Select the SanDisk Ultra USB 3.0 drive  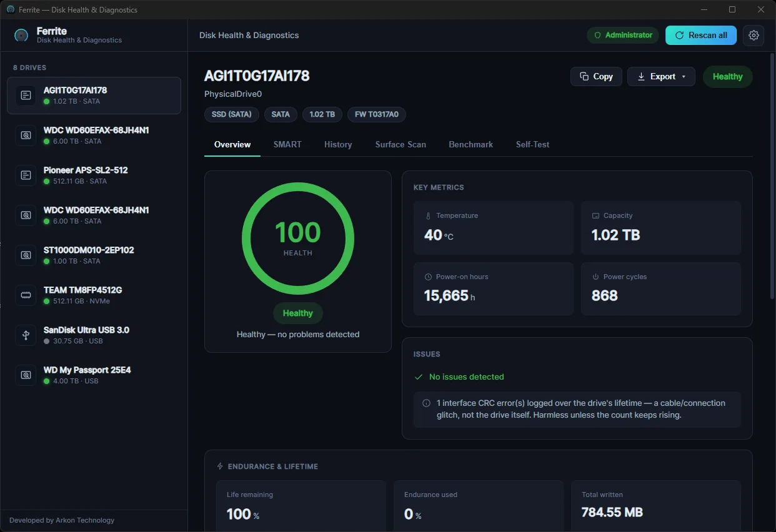(94, 335)
